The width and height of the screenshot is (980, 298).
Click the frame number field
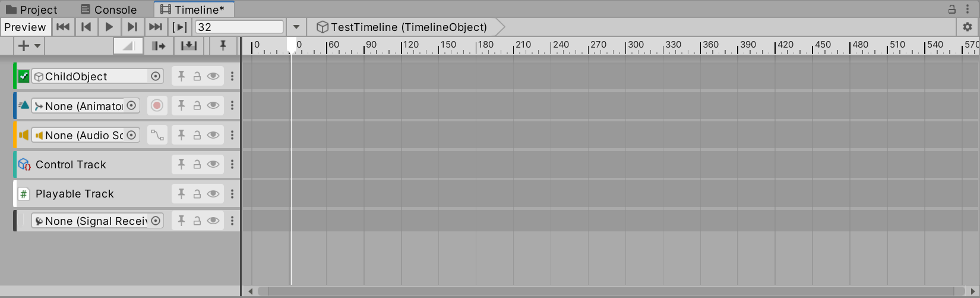click(x=239, y=27)
